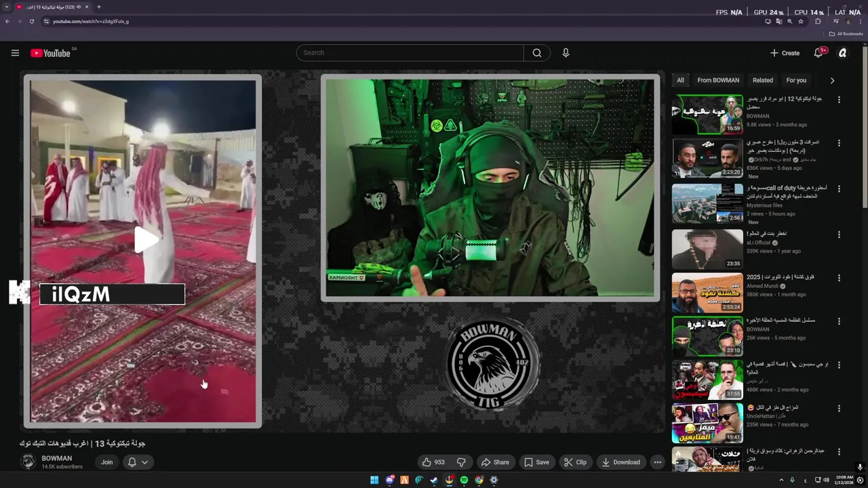Image resolution: width=868 pixels, height=488 pixels.
Task: Select the All filter chip
Action: (680, 80)
